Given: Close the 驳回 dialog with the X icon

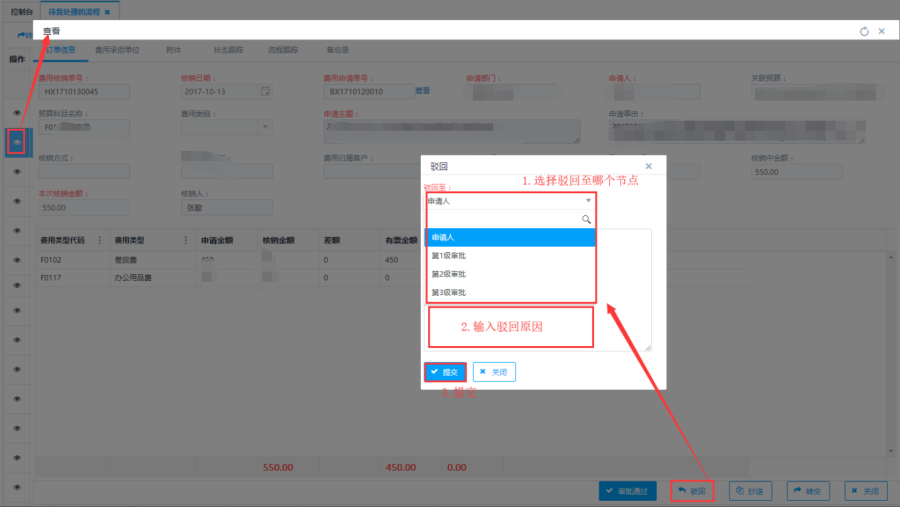Looking at the screenshot, I should (648, 166).
